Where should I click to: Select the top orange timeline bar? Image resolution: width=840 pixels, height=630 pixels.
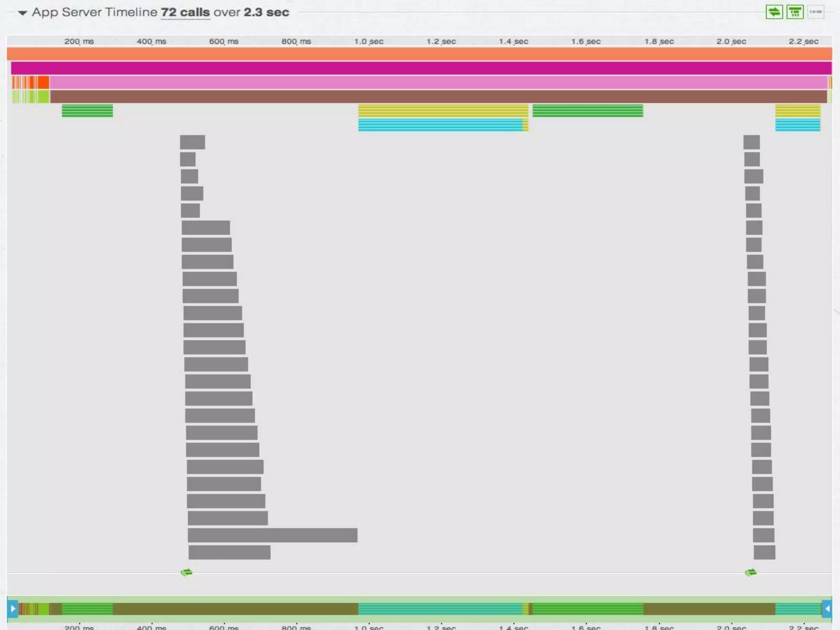pyautogui.click(x=419, y=54)
